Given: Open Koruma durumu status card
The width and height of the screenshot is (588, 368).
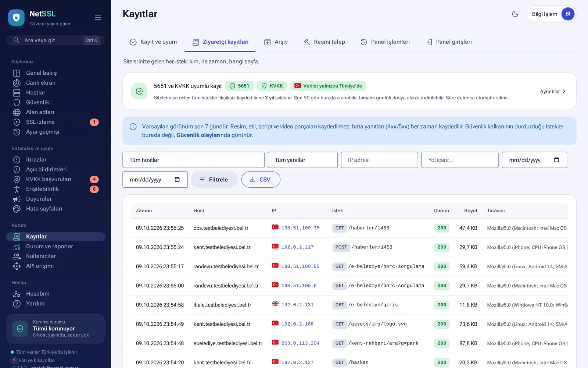Looking at the screenshot, I should point(55,329).
